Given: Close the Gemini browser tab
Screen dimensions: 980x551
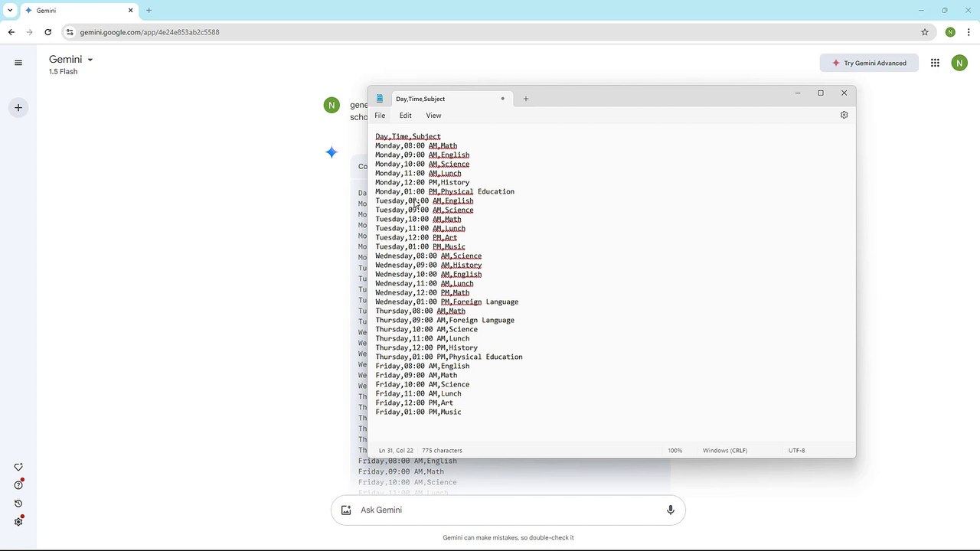Looking at the screenshot, I should click(131, 11).
